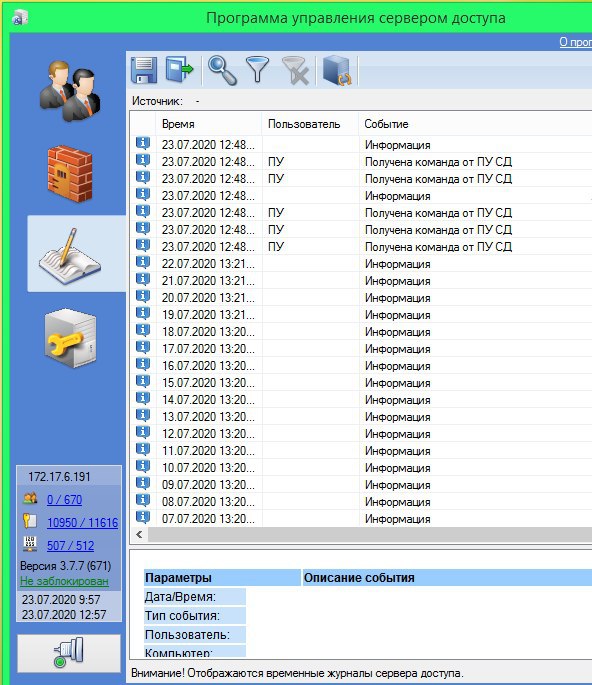Click the users icon beside "0 / 670"
The width and height of the screenshot is (592, 685).
(30, 498)
